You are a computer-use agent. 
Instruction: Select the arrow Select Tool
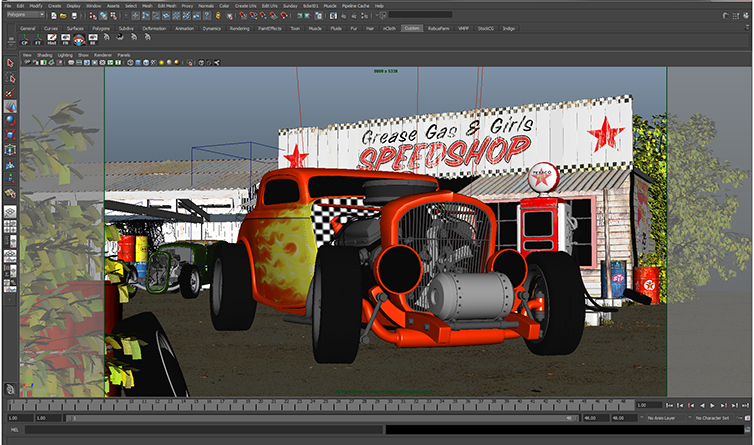point(10,63)
